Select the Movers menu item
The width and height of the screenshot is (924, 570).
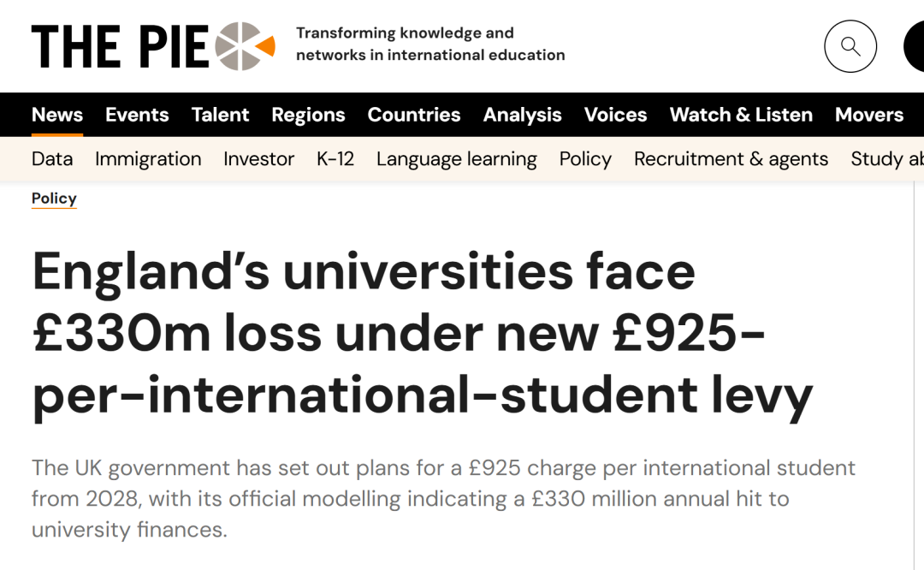pyautogui.click(x=869, y=114)
